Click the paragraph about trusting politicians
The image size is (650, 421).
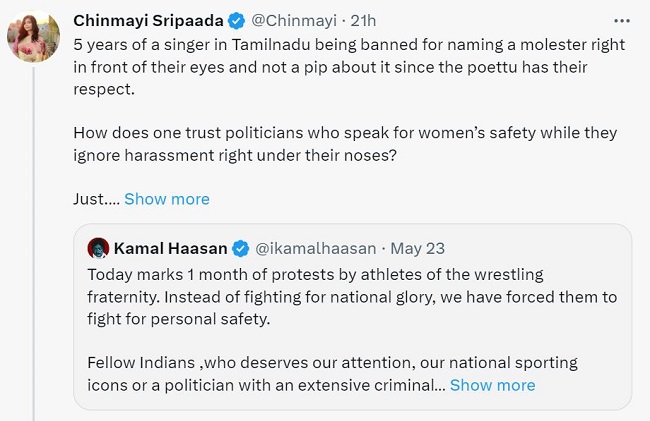coord(345,144)
